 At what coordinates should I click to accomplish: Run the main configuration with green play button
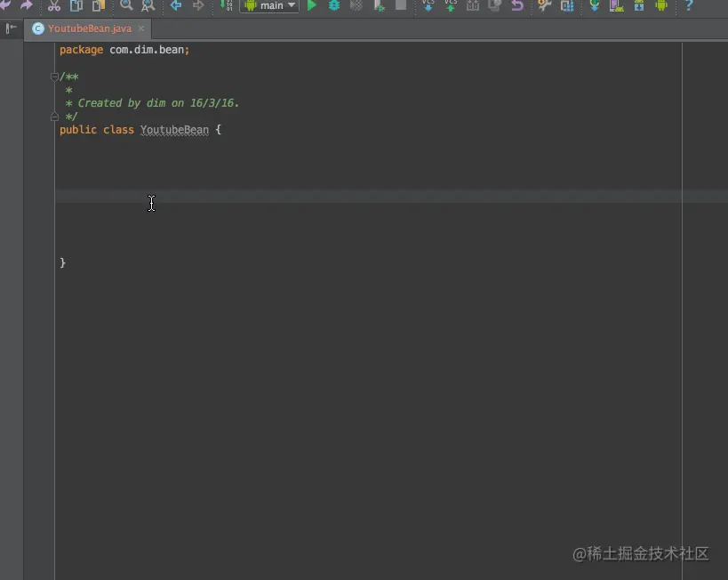(312, 6)
